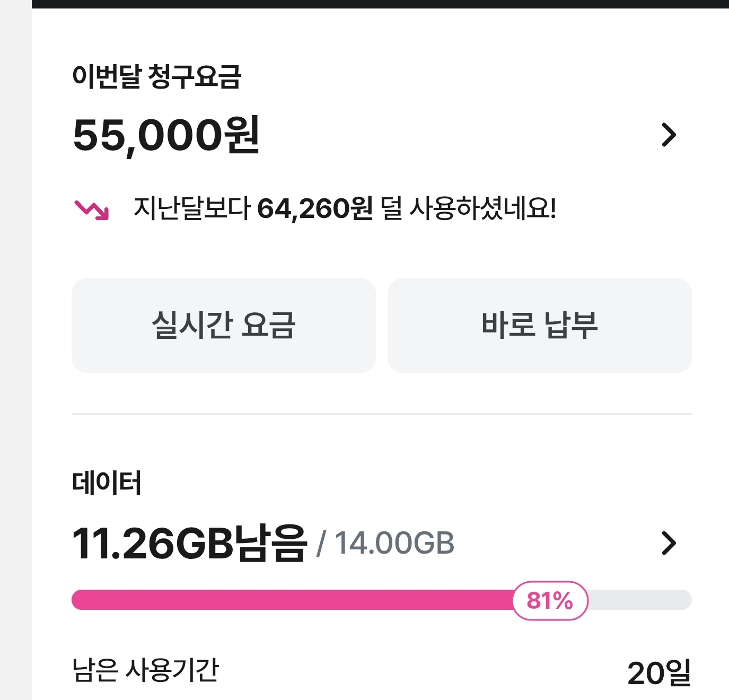
Task: Expand data usage details arrow
Action: coord(669,543)
